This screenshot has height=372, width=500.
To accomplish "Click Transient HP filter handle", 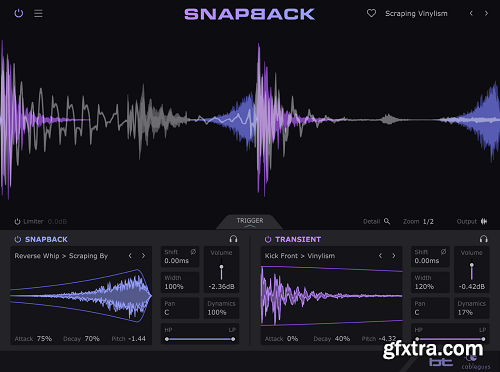I will pos(417,339).
